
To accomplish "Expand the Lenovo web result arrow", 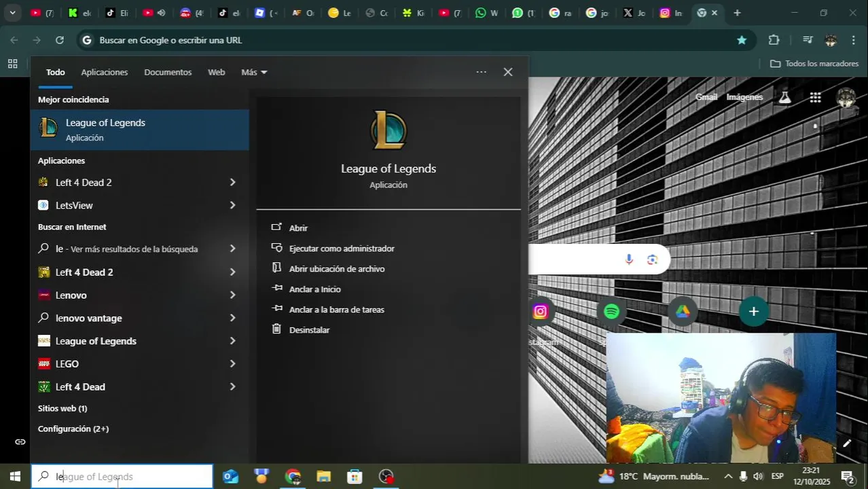I will point(232,295).
